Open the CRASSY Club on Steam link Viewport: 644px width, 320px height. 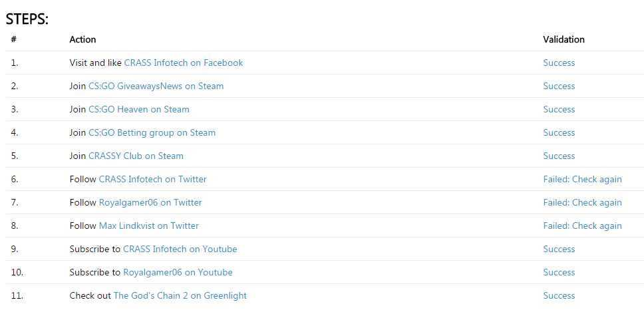136,156
